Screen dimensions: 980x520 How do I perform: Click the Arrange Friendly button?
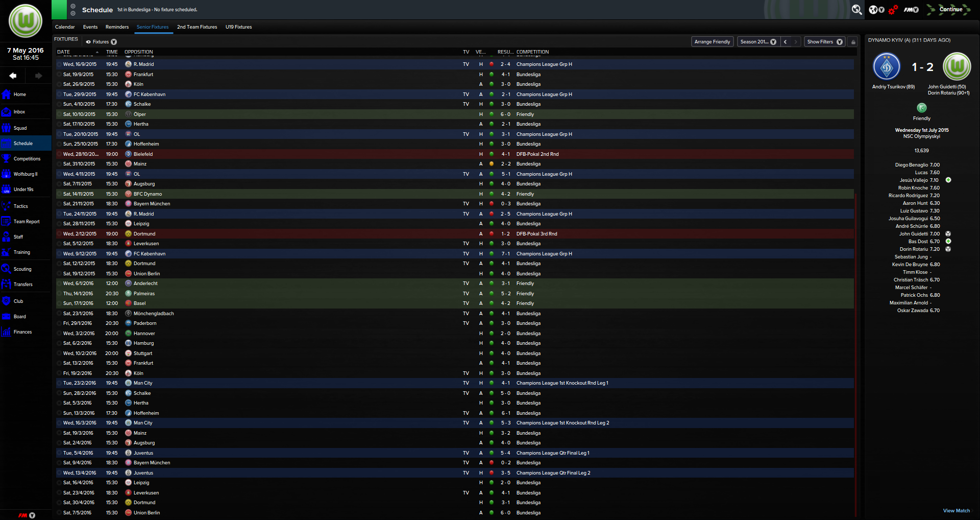712,42
